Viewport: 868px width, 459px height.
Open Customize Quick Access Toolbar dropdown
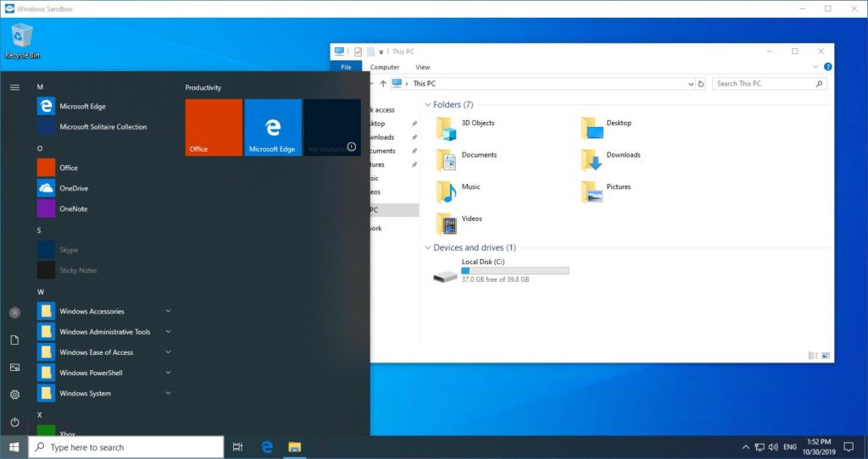(381, 52)
